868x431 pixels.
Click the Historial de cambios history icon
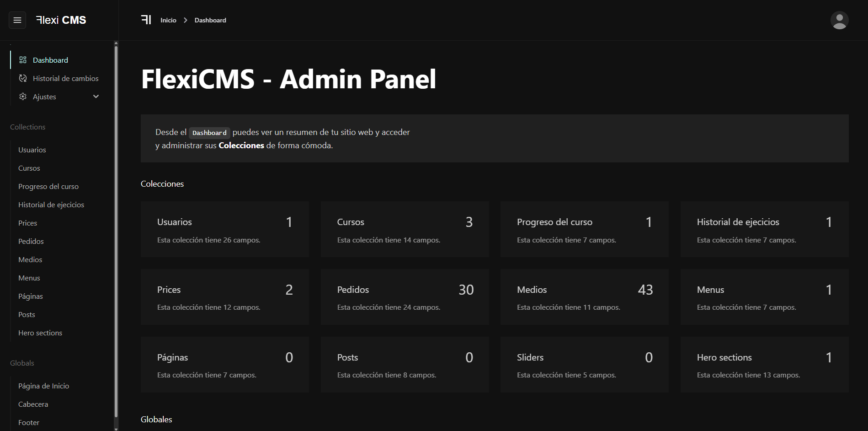[23, 78]
